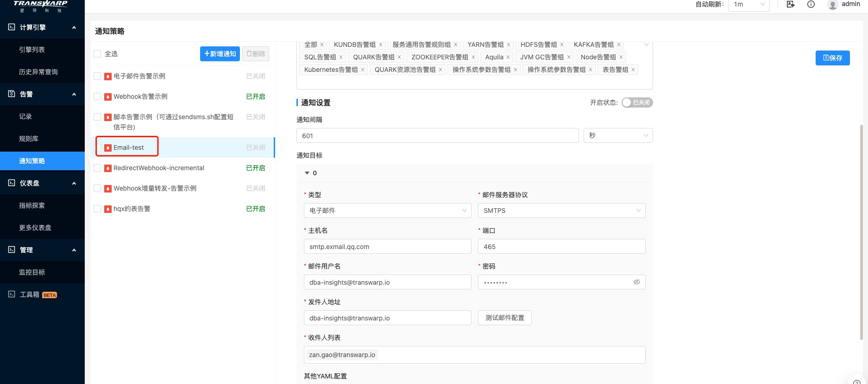Click the 保存 button
Viewport: 868px width, 384px height.
tap(832, 58)
